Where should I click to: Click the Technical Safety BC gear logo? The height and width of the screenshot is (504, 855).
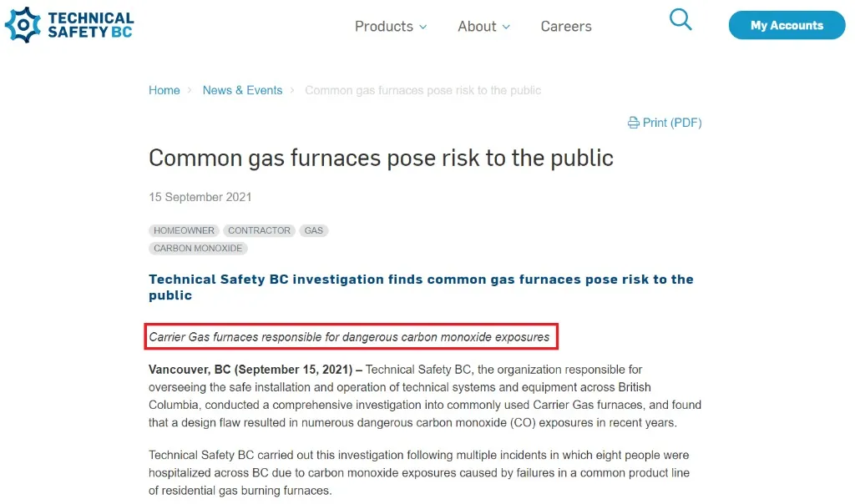(x=23, y=24)
